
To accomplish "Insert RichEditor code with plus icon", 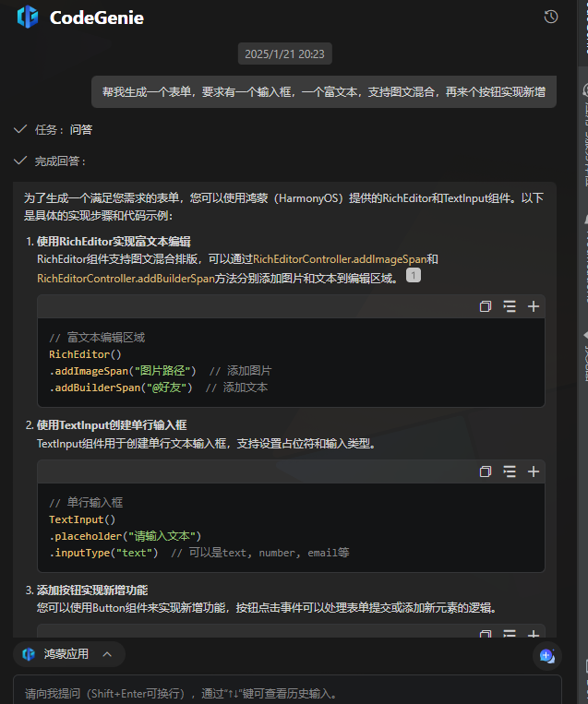I will [534, 306].
